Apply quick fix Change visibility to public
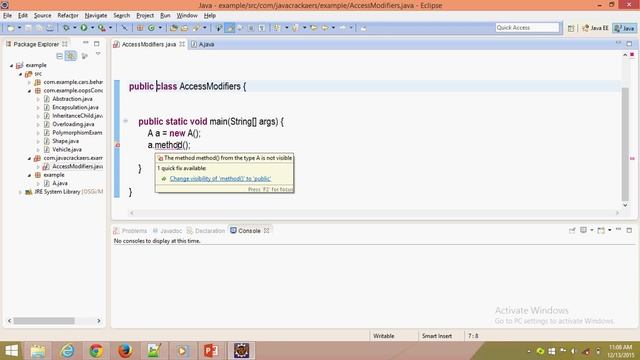 tap(220, 179)
